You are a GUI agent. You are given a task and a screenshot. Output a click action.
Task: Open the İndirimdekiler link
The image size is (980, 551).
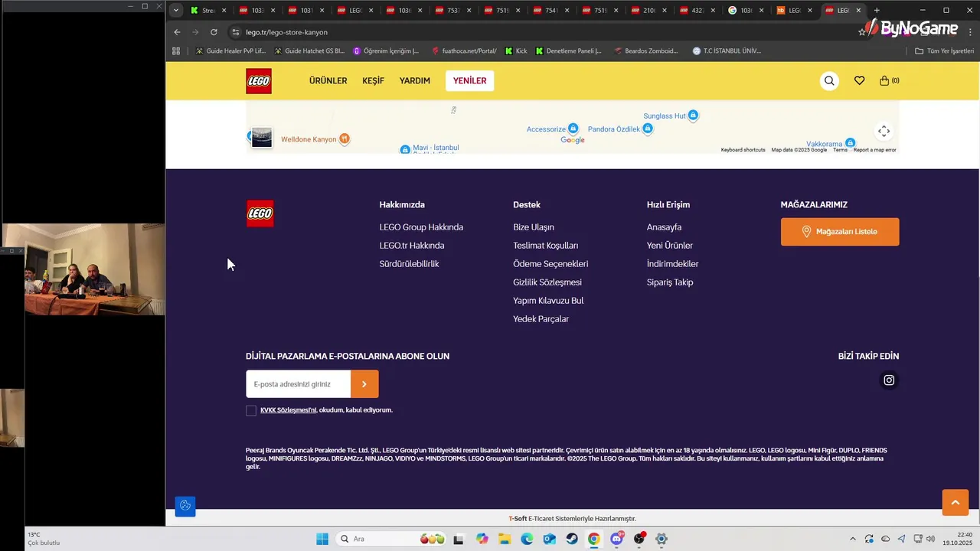pos(672,264)
